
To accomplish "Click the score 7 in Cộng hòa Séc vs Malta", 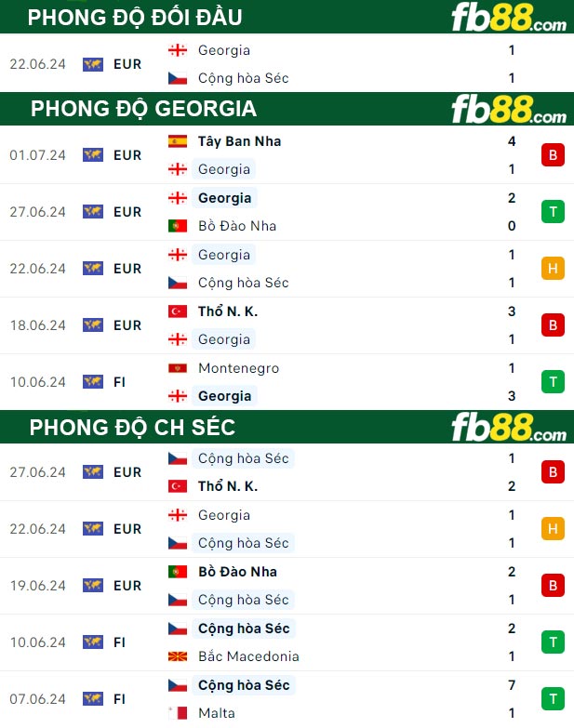I will (512, 685).
